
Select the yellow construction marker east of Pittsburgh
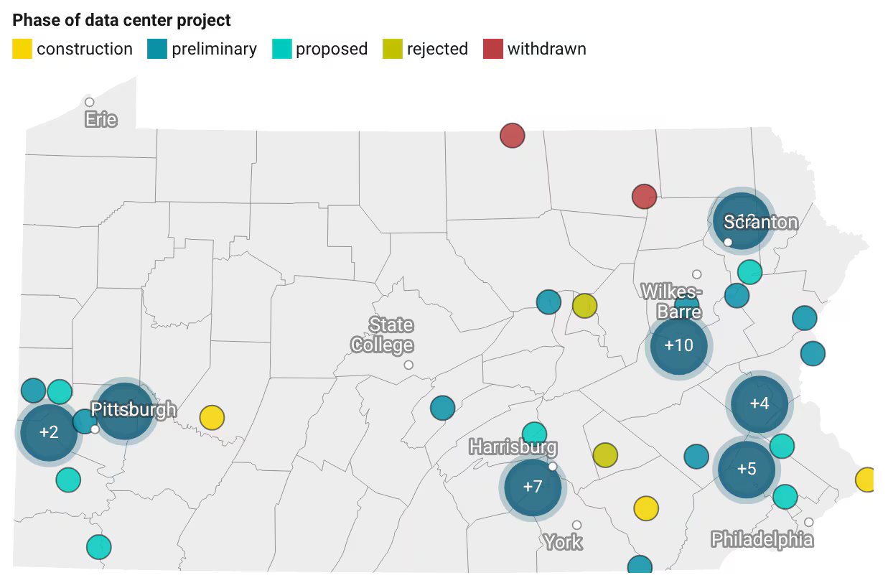(212, 417)
